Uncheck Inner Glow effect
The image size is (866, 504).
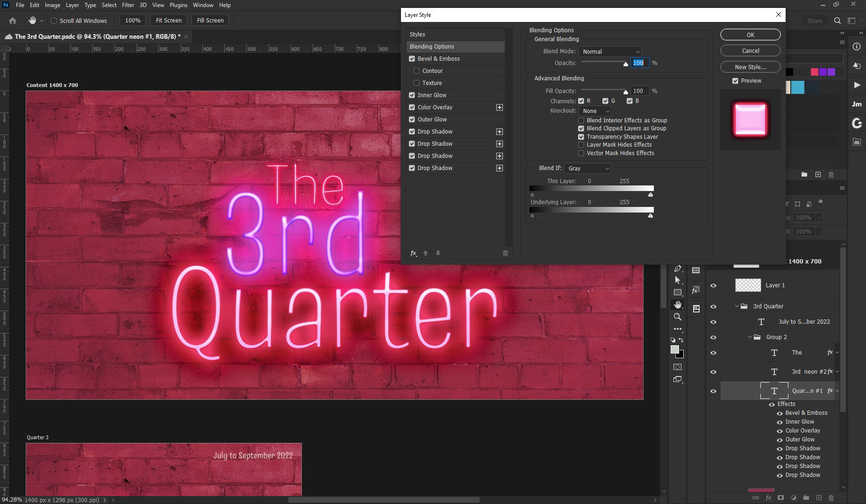click(x=412, y=95)
